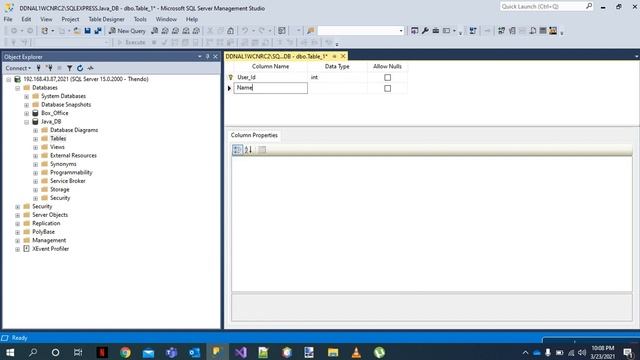640x360 pixels.
Task: Click into the Quick Launch search field
Action: [543, 6]
